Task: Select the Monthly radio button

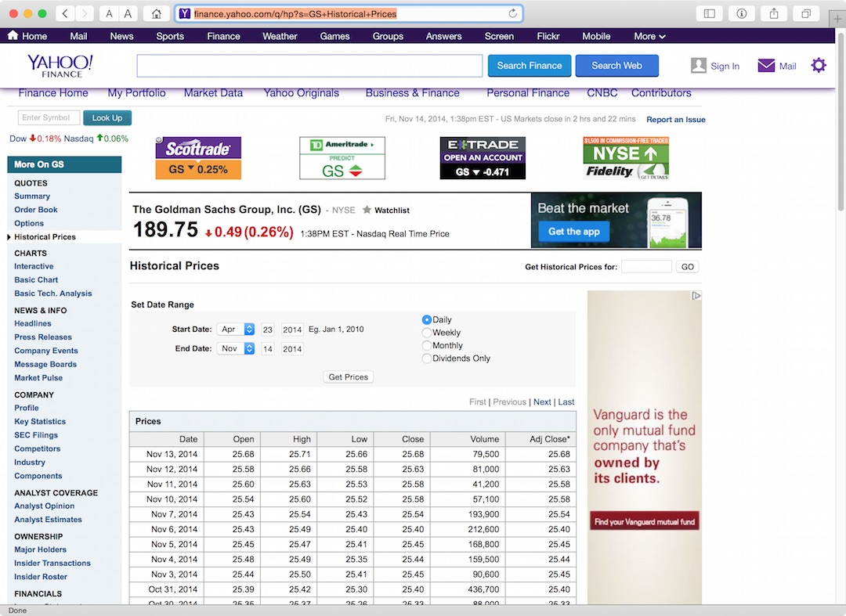Action: click(x=426, y=345)
